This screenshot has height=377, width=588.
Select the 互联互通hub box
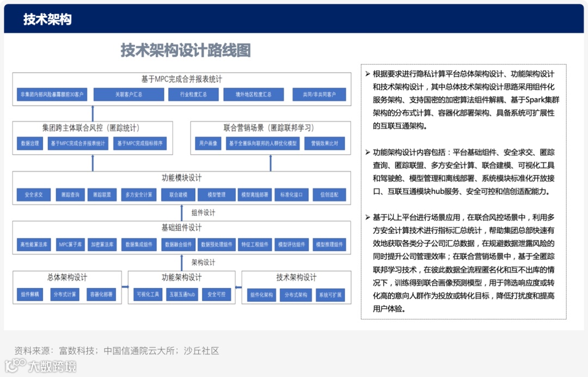tap(182, 295)
